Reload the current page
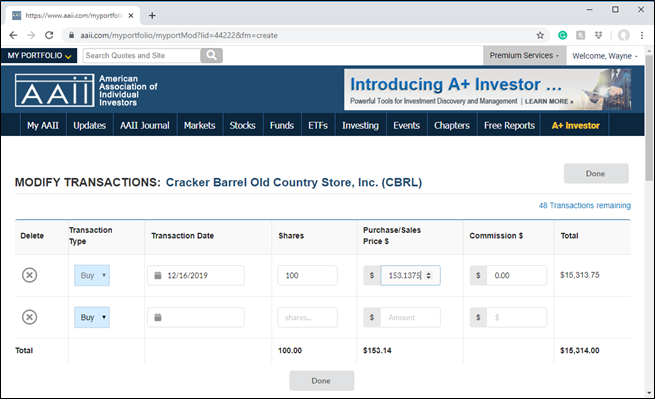The image size is (655, 399). (49, 36)
